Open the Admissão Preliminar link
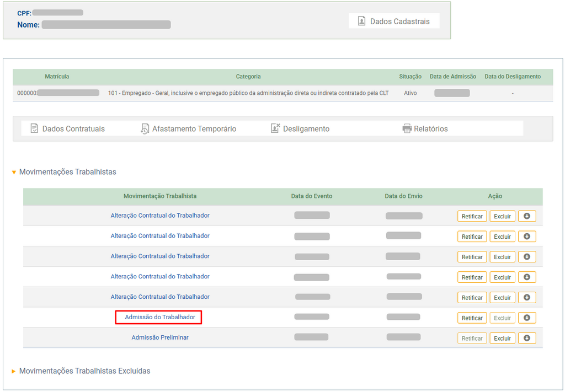 [x=160, y=337]
